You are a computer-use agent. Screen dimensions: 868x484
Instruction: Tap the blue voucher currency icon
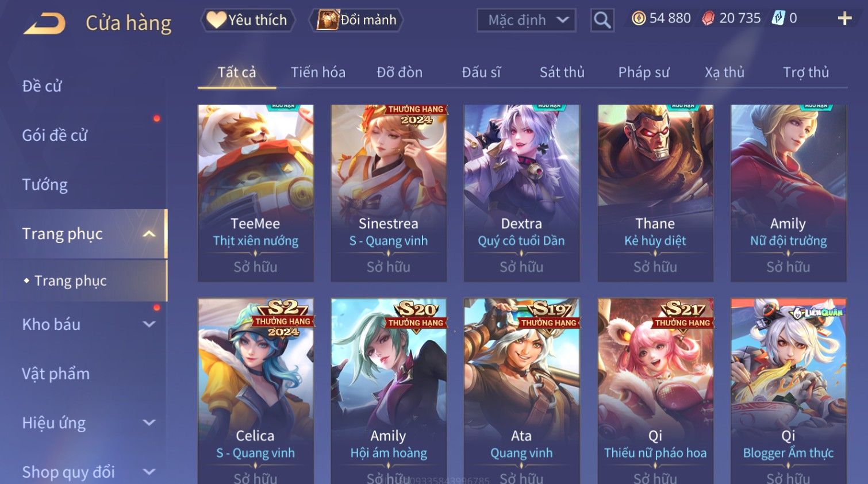coord(778,18)
